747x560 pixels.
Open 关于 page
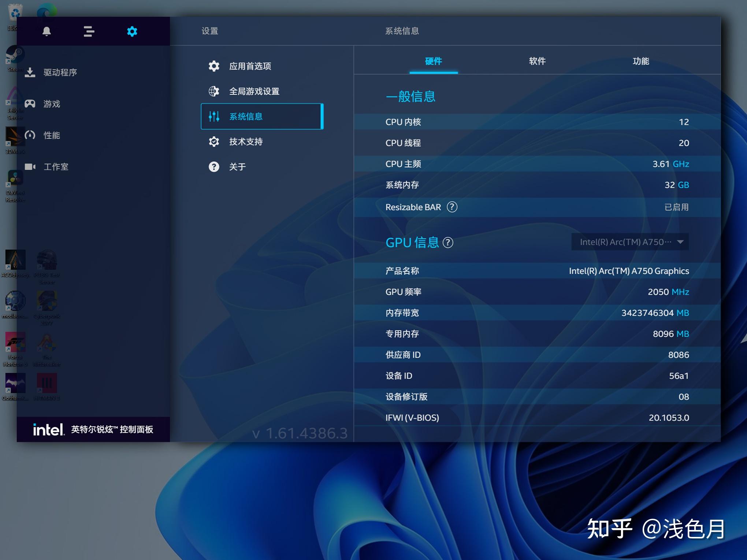237,167
